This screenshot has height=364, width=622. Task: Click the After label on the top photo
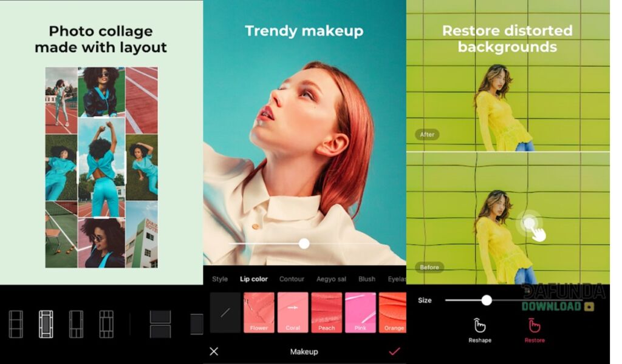(x=427, y=134)
